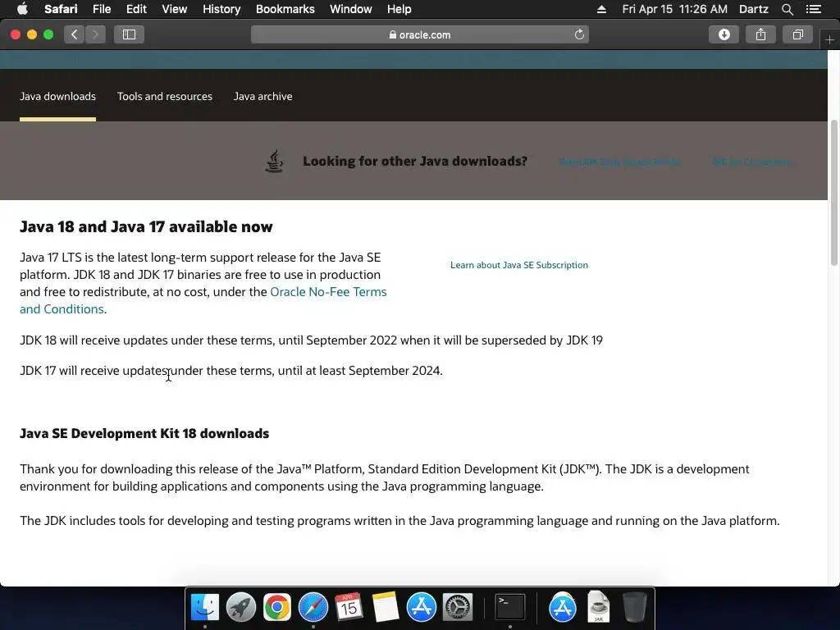Open the Safari application menu
Viewport: 840px width, 630px height.
click(x=61, y=9)
